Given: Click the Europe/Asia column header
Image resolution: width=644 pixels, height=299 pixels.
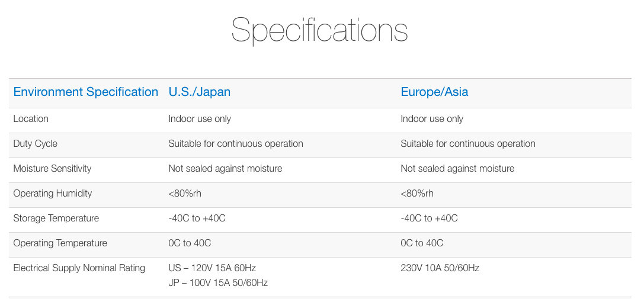Looking at the screenshot, I should tap(434, 92).
